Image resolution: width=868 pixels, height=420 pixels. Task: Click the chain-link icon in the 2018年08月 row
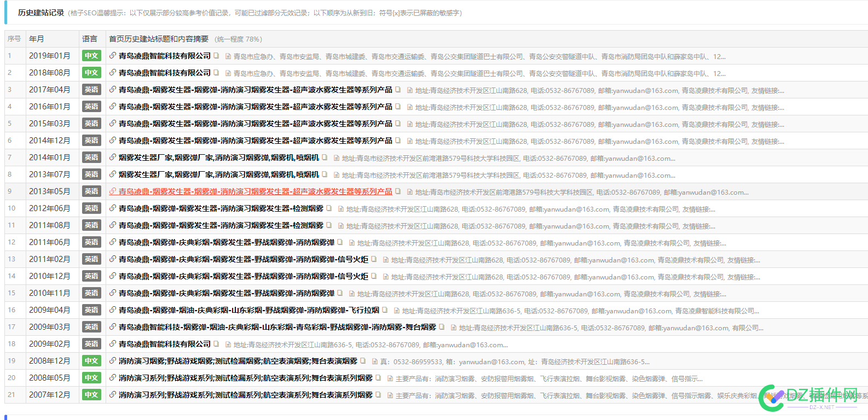[112, 73]
